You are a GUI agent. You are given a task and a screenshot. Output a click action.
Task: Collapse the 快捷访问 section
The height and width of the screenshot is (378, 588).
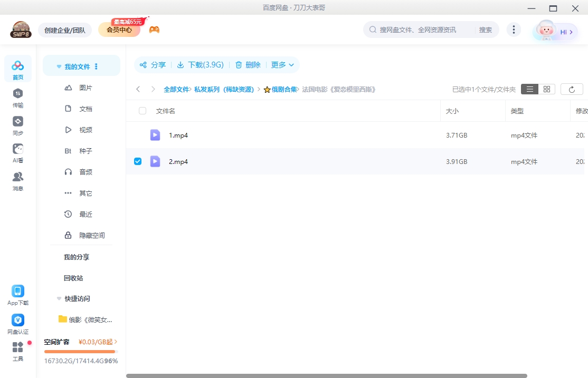(59, 298)
